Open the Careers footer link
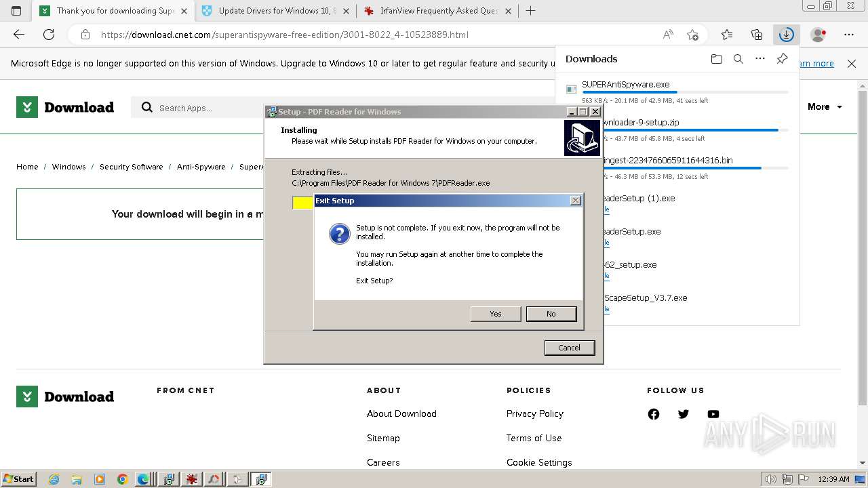Image resolution: width=868 pixels, height=488 pixels. click(x=383, y=462)
